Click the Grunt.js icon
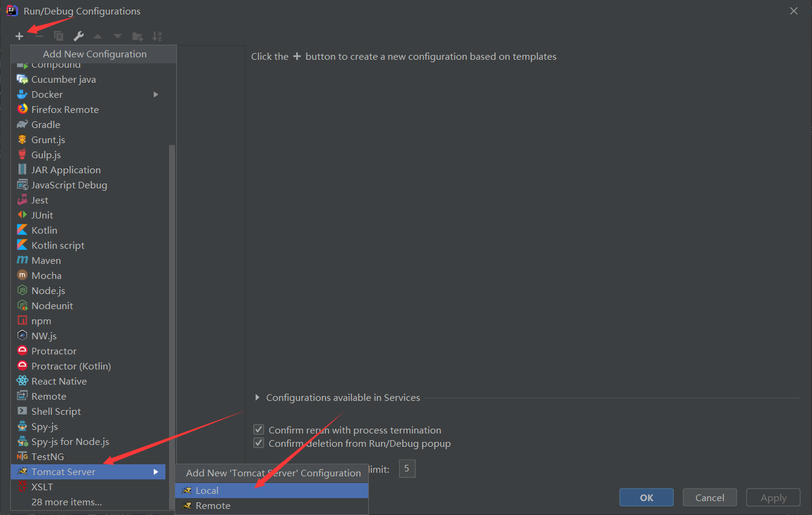Viewport: 812px width, 515px height. (x=22, y=139)
